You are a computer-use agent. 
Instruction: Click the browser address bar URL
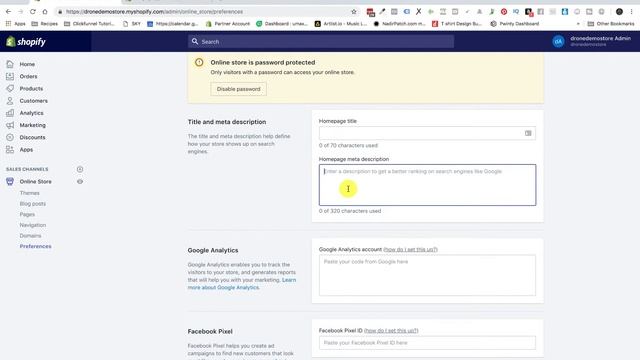coord(155,12)
